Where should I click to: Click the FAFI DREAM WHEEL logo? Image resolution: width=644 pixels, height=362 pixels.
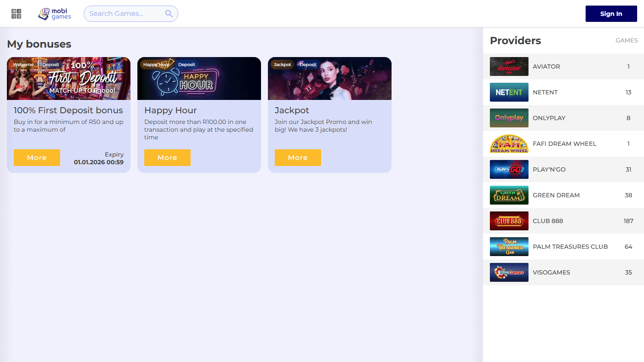click(x=509, y=144)
